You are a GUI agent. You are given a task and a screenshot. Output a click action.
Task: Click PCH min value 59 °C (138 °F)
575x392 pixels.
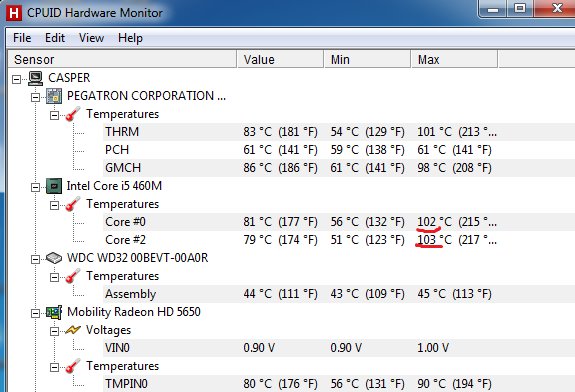point(367,150)
